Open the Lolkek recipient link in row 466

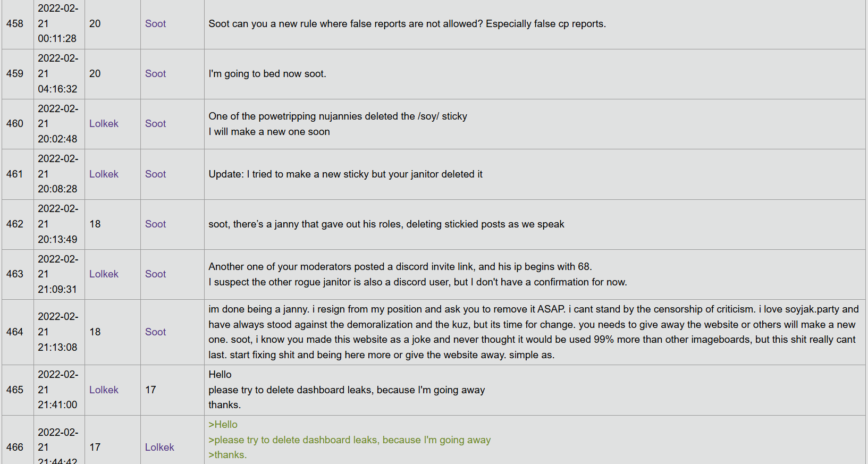[x=159, y=448]
